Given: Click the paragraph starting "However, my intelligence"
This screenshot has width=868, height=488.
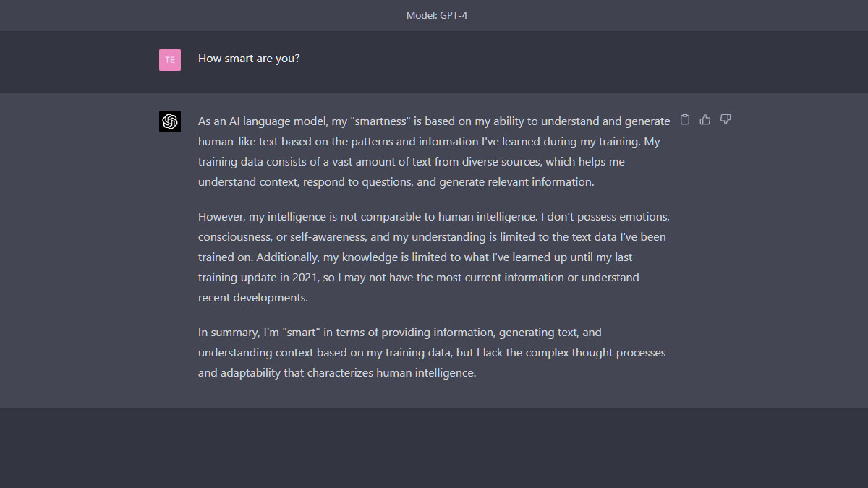Looking at the screenshot, I should click(434, 257).
